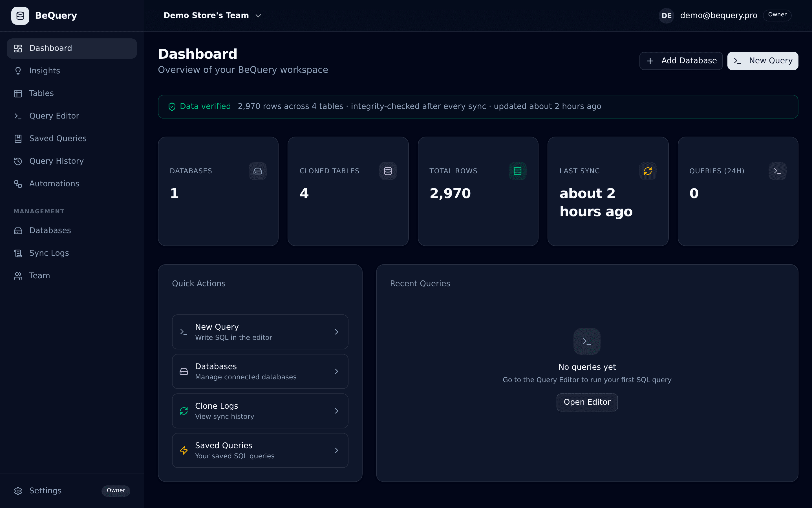Click the New Query header button
Viewport: 812px width, 508px height.
click(x=763, y=61)
